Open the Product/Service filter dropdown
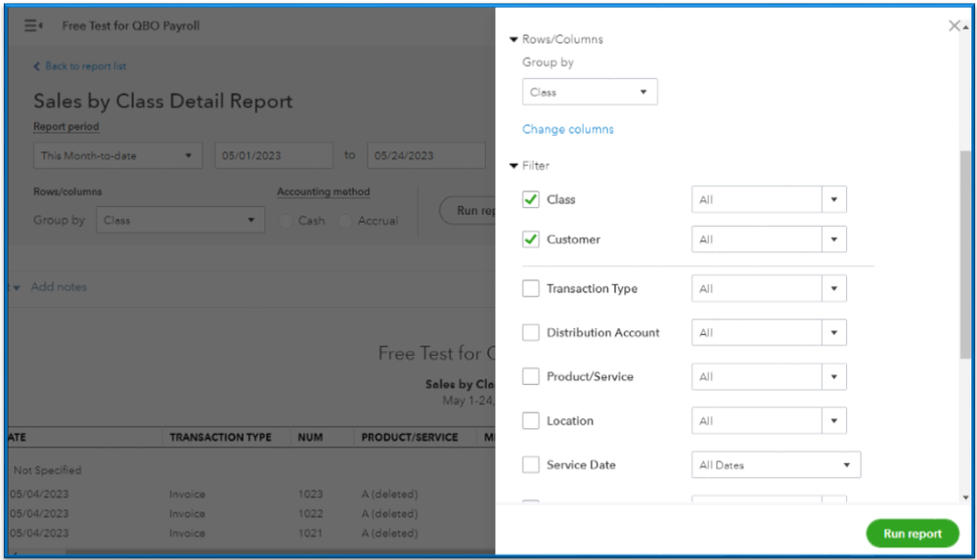The height and width of the screenshot is (560, 977). tap(833, 376)
